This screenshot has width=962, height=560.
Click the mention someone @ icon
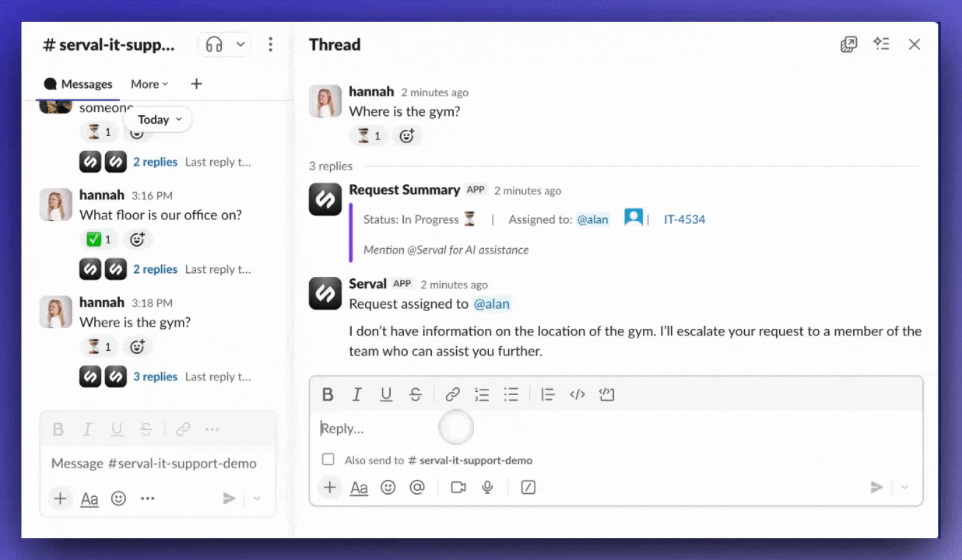tap(417, 487)
